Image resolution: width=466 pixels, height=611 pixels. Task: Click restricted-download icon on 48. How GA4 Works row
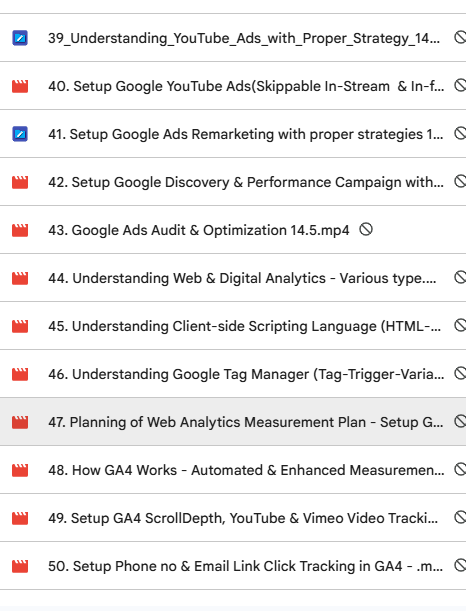coord(461,469)
